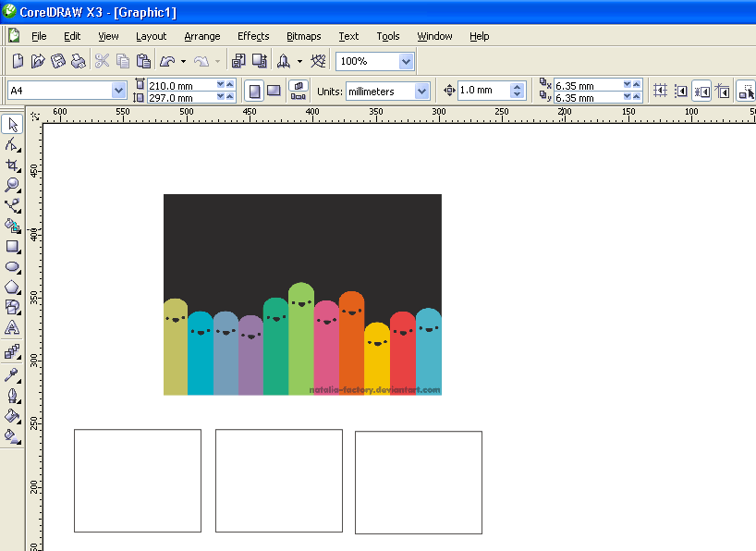Open the Layout menu
The height and width of the screenshot is (551, 756).
tap(151, 36)
